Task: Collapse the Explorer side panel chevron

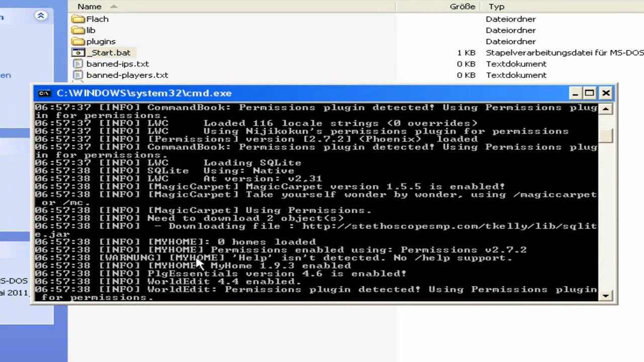Action: pos(41,16)
